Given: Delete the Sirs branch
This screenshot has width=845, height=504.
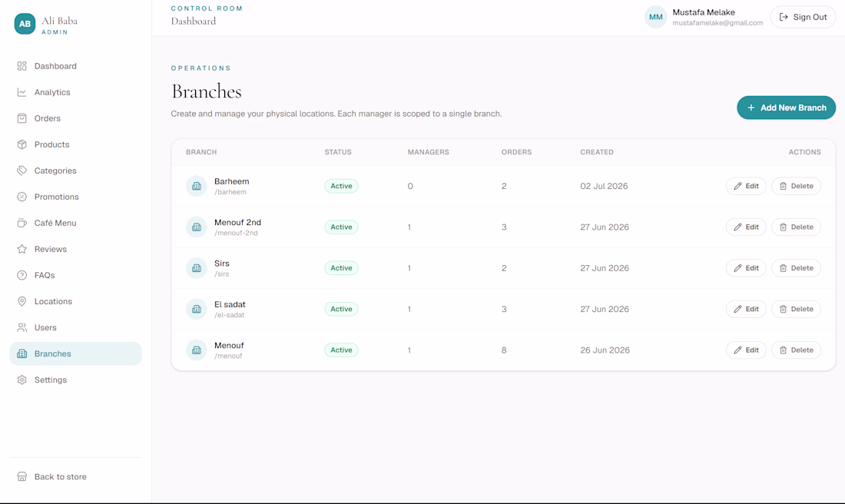Looking at the screenshot, I should 796,268.
